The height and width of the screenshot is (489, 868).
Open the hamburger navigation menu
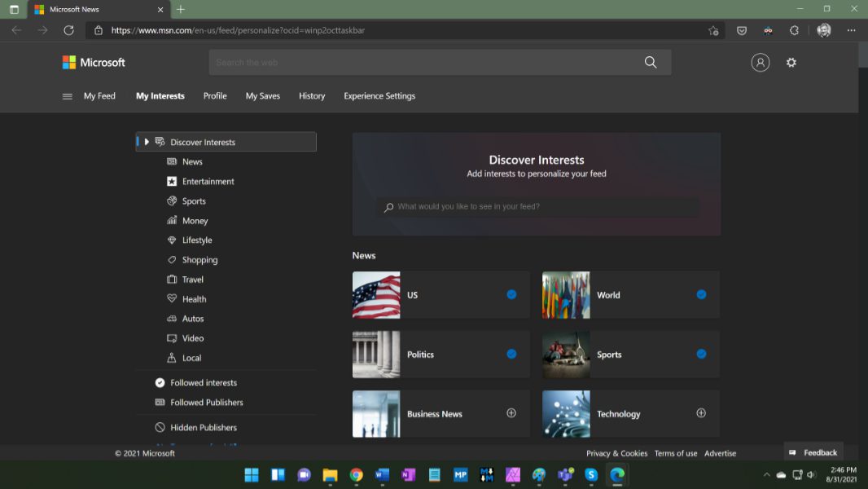[x=68, y=96]
